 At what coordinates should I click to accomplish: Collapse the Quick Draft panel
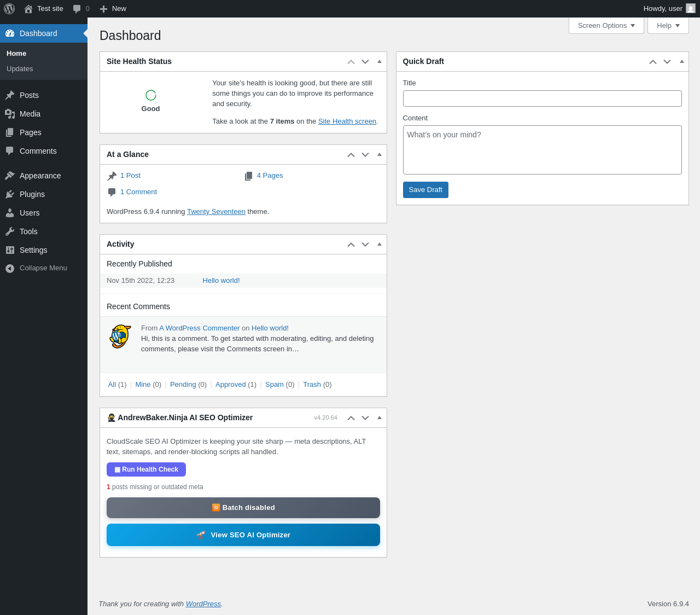682,62
